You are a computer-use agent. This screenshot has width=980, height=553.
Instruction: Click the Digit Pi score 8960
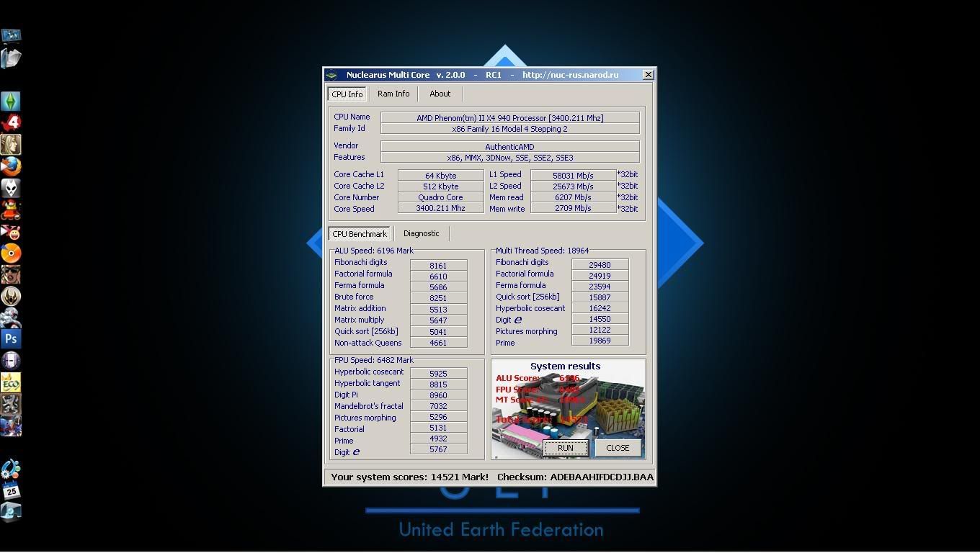tap(439, 395)
